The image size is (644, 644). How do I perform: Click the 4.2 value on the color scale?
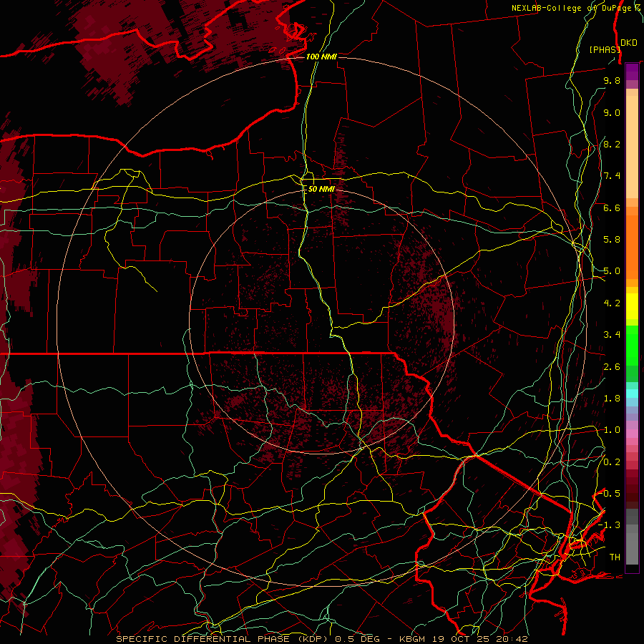[x=612, y=303]
